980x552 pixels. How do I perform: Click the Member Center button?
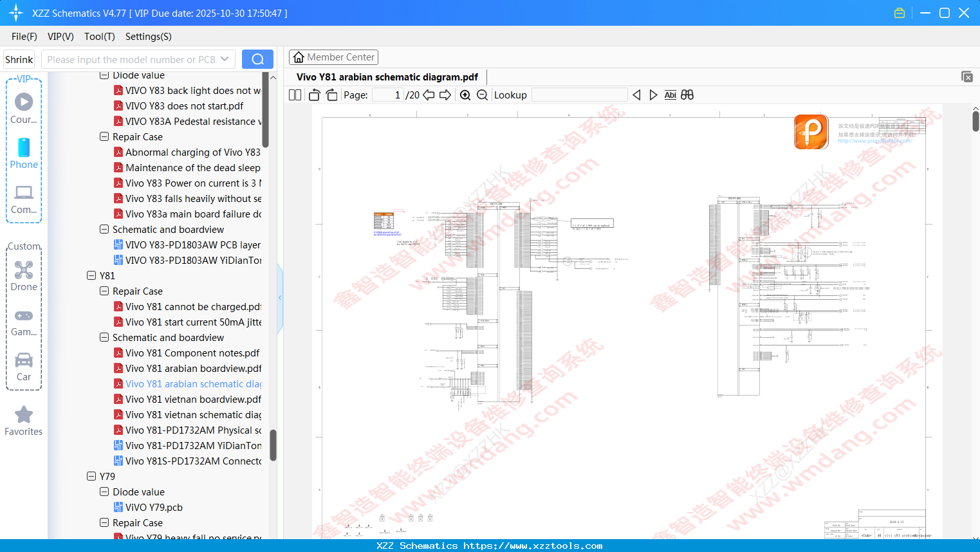point(333,57)
